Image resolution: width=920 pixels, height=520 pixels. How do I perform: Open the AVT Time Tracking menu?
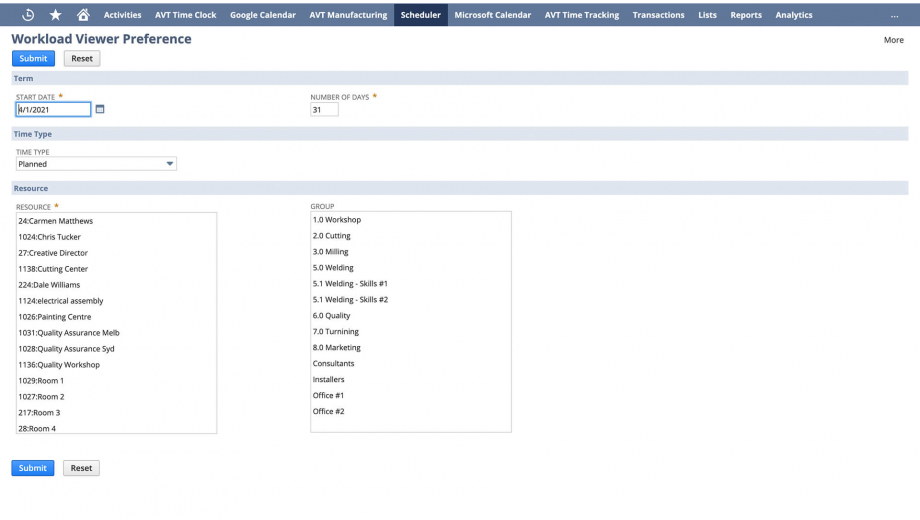click(581, 15)
